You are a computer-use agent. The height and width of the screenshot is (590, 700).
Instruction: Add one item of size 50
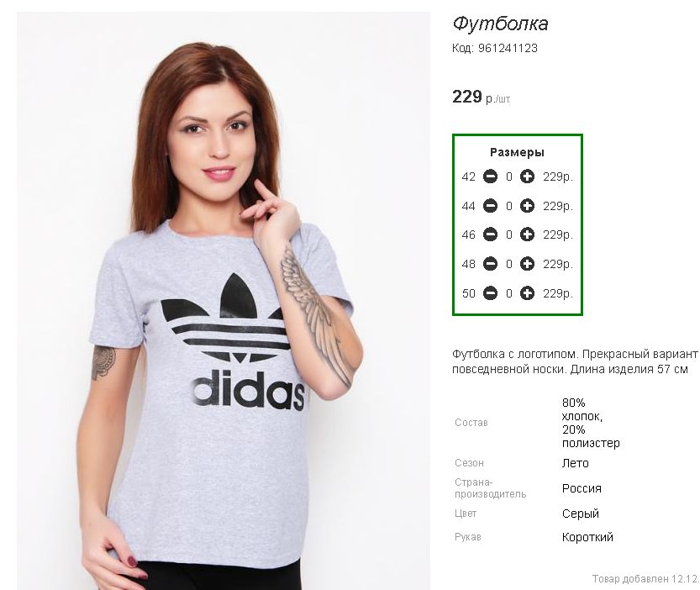527,293
